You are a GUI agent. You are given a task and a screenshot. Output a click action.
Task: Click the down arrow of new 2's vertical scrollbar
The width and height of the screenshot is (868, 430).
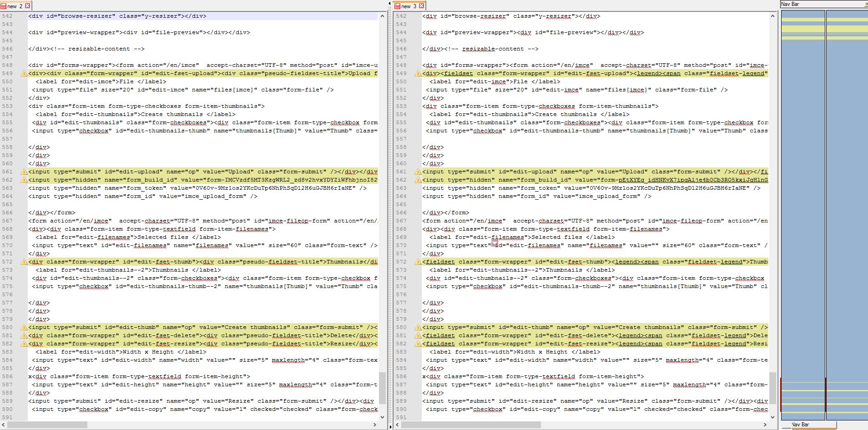382,417
